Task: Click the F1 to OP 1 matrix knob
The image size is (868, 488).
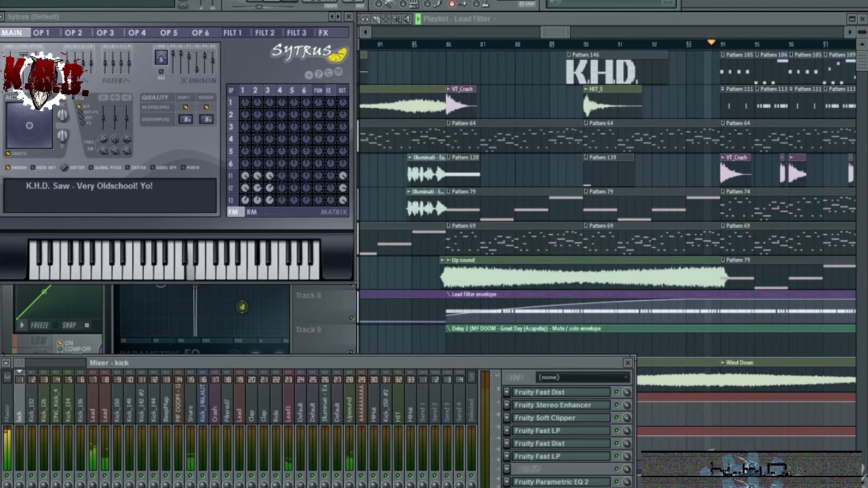Action: 245,176
